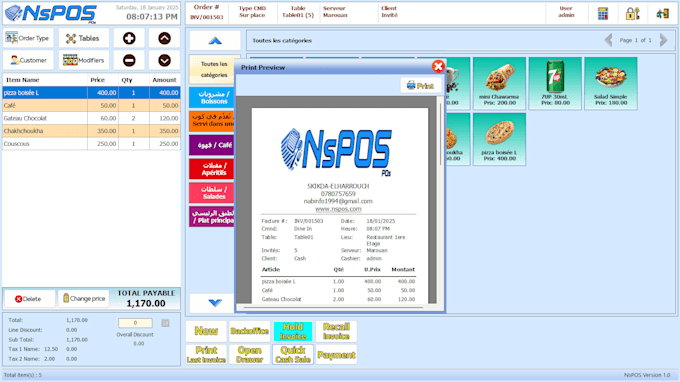Select Boissons category

(212, 98)
